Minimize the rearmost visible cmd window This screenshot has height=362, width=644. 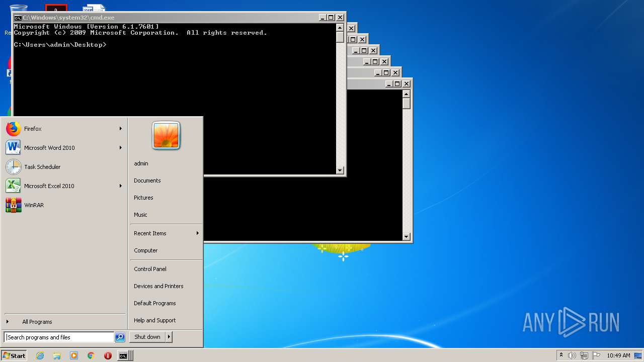pos(388,84)
